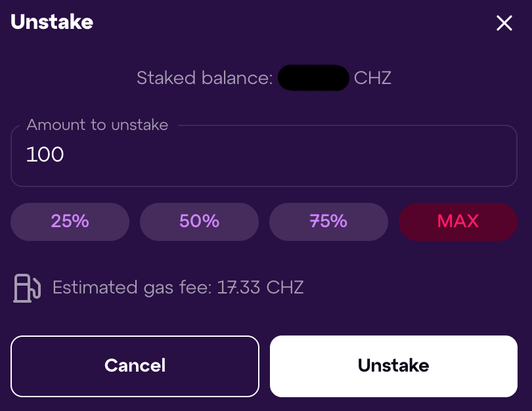Click the hidden staked balance value
This screenshot has height=411, width=532.
(313, 78)
